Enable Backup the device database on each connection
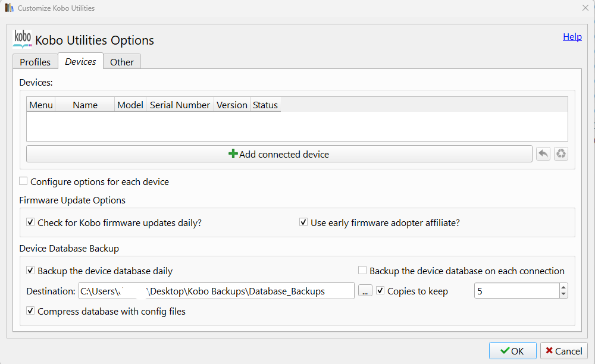 (362, 271)
